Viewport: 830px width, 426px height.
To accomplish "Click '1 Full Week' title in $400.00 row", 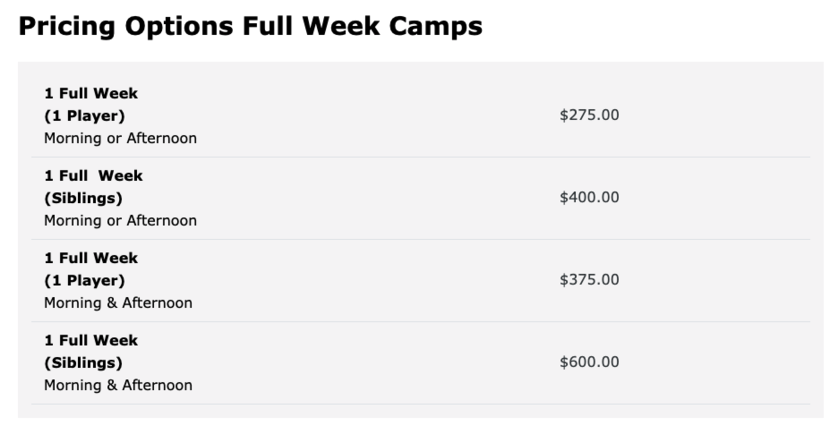I will 94,176.
